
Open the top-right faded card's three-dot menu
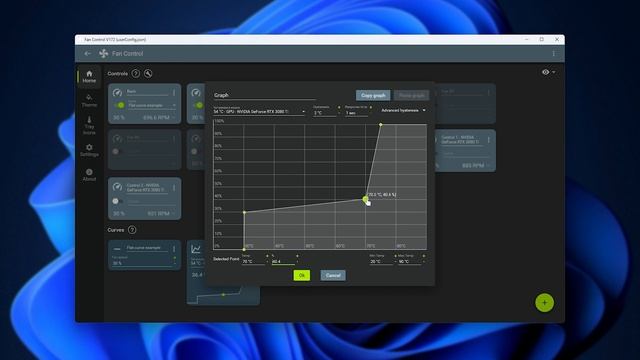(489, 93)
